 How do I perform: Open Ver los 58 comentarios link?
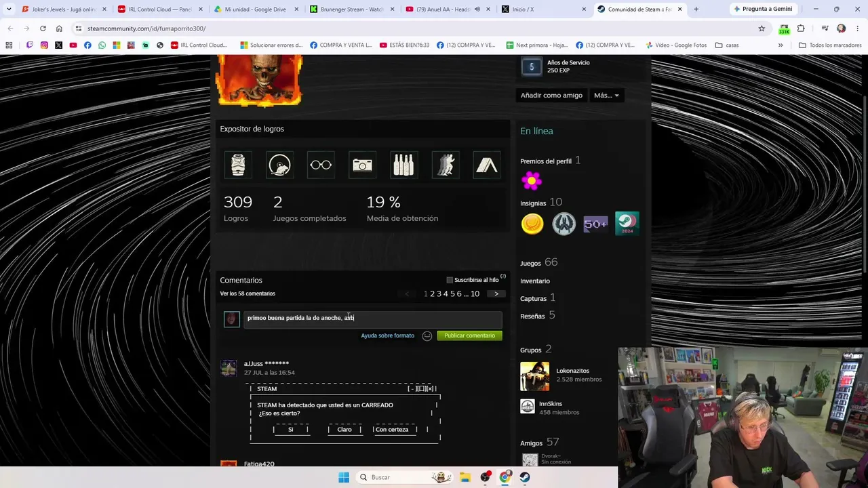(248, 293)
